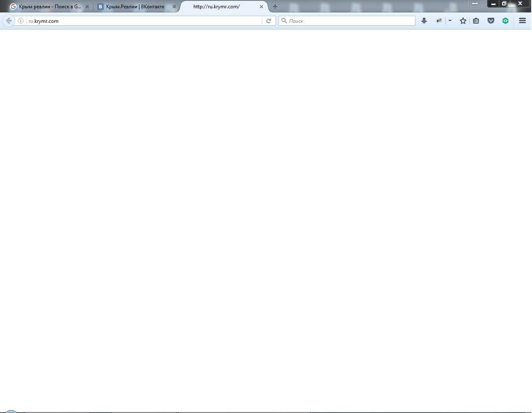Click the fly extension icon in toolbar
The width and height of the screenshot is (532, 413).
click(439, 21)
